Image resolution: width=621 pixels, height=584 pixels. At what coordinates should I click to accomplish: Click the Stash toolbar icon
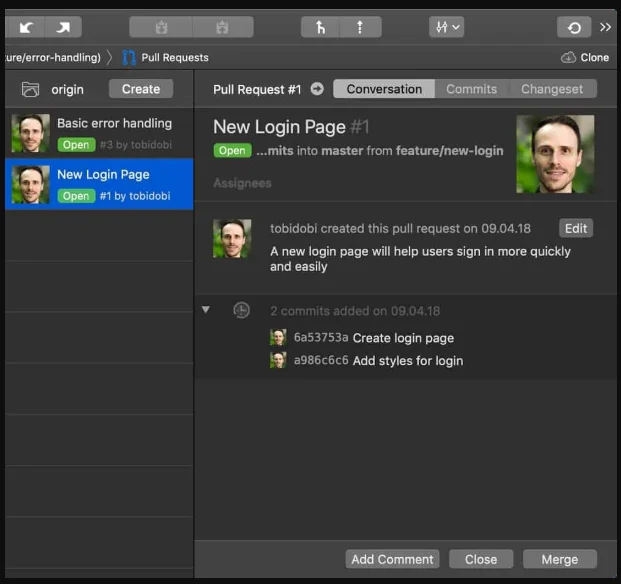pos(161,27)
